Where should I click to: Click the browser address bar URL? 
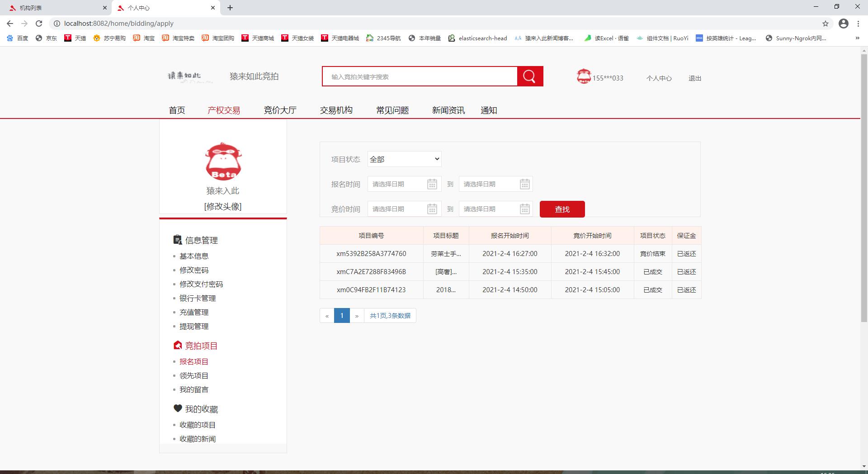point(119,24)
